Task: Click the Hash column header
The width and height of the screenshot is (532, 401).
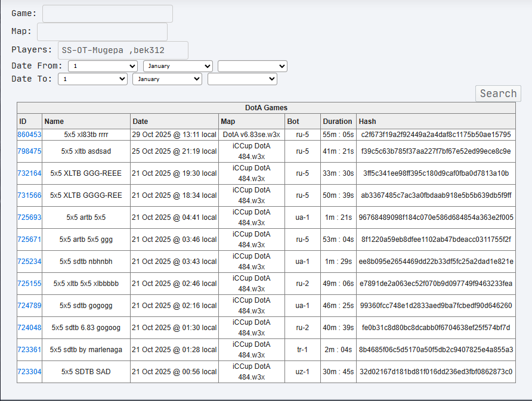Action: point(436,122)
